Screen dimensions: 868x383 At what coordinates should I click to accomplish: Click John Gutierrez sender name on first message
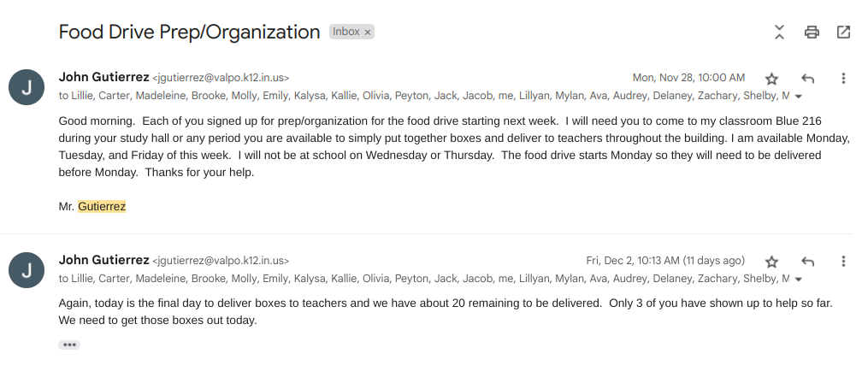pos(103,77)
